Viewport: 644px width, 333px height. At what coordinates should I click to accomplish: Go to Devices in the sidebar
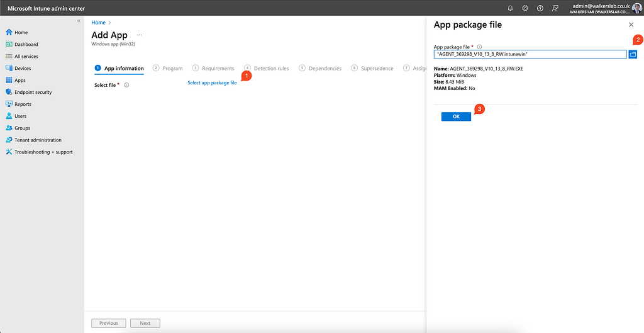coord(23,68)
